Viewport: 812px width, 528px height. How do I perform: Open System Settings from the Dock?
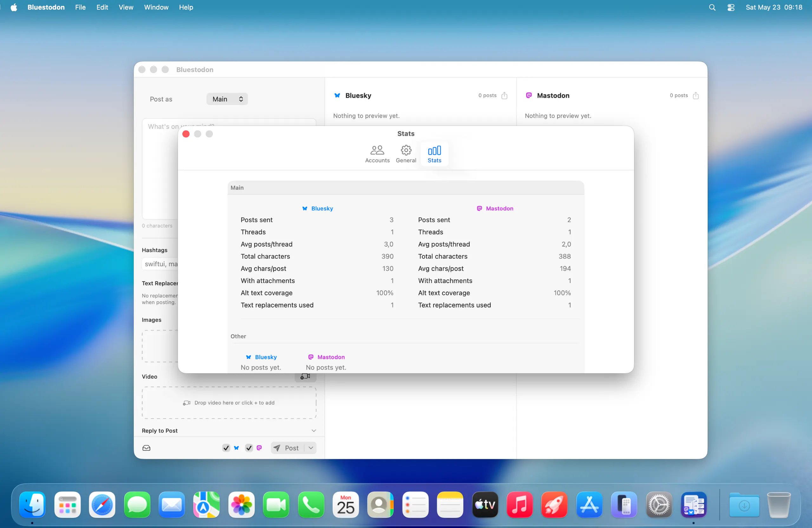659,505
